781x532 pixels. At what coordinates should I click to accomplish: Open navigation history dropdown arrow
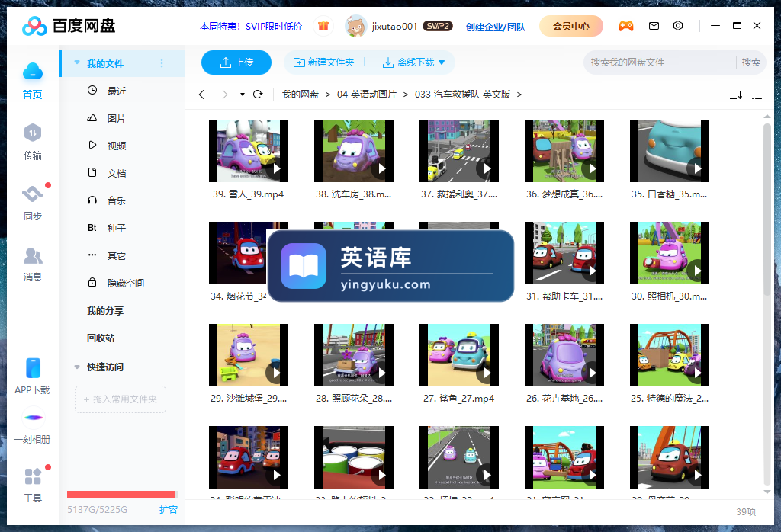coord(243,94)
